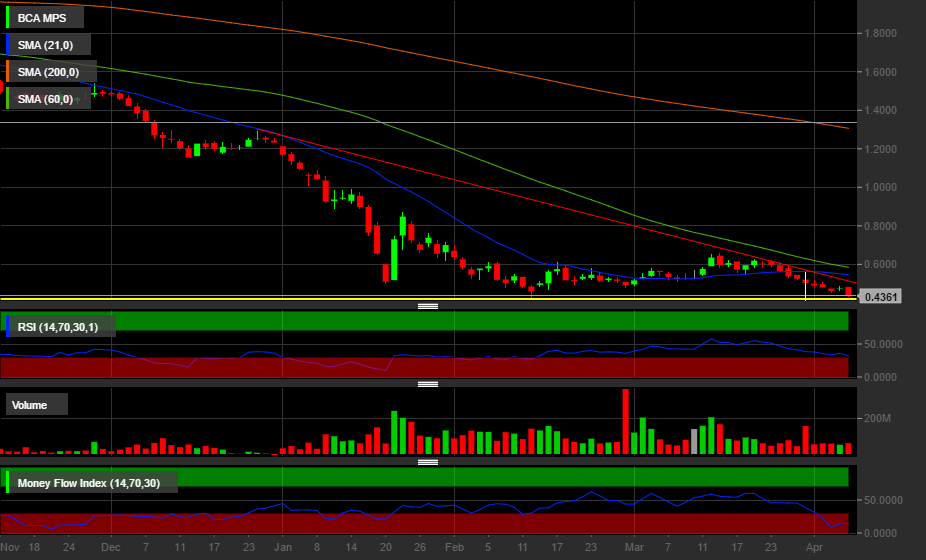Click the 200M value on Volume axis
This screenshot has height=560, width=926.
(878, 418)
